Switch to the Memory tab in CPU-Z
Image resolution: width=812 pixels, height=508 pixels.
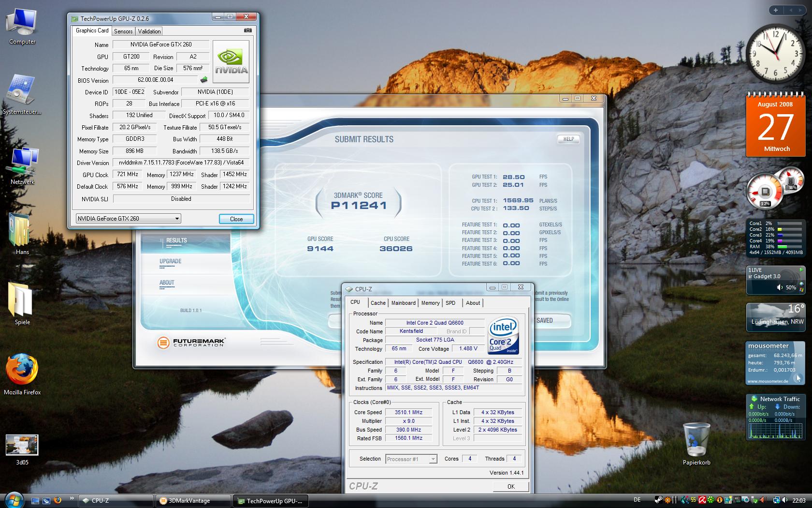(431, 303)
